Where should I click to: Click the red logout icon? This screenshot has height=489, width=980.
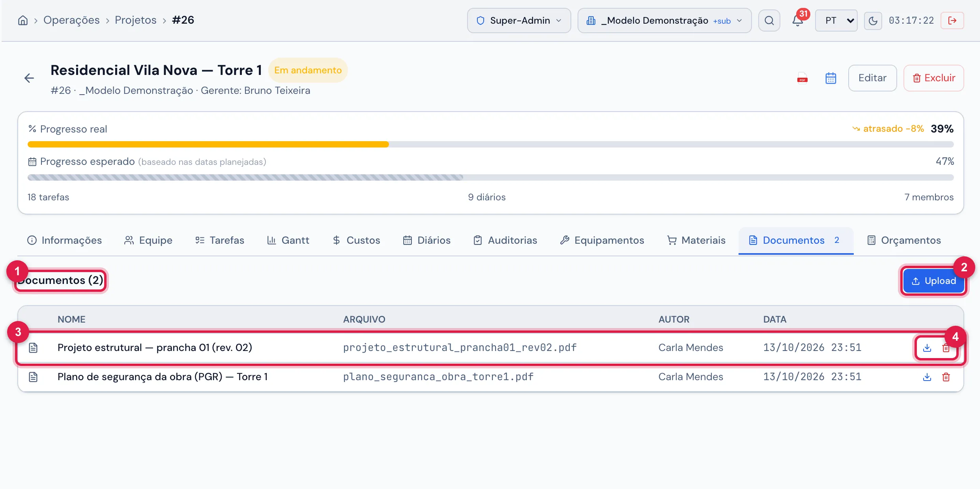pos(952,21)
